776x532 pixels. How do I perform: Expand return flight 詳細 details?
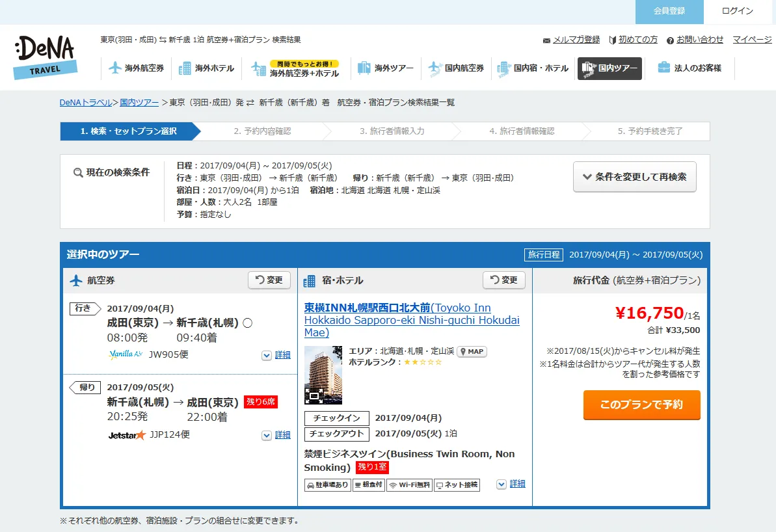point(276,435)
